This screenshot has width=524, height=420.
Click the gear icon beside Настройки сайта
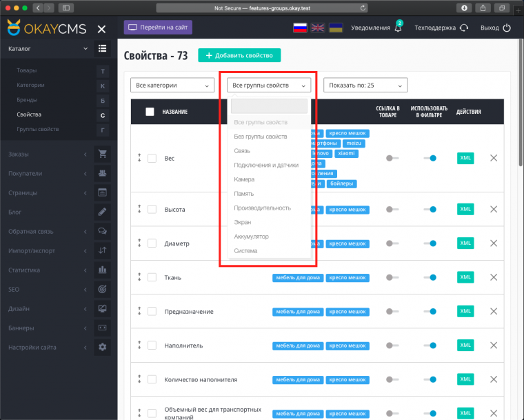click(x=102, y=347)
